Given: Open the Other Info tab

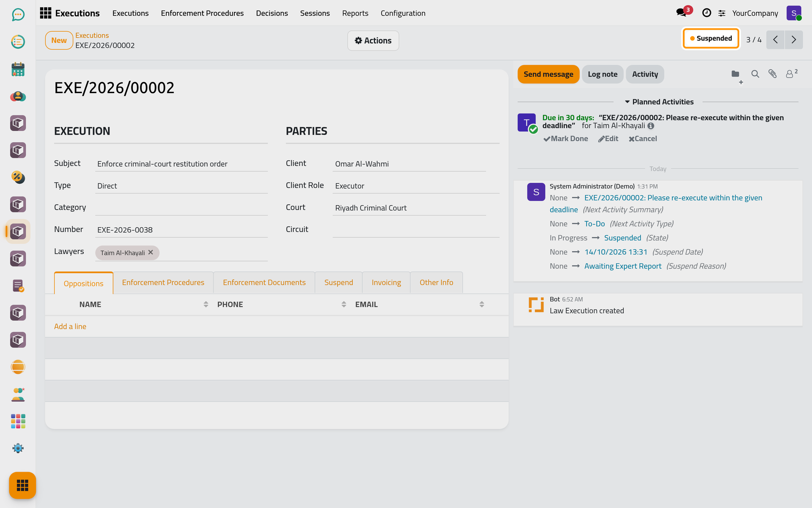Looking at the screenshot, I should click(436, 282).
